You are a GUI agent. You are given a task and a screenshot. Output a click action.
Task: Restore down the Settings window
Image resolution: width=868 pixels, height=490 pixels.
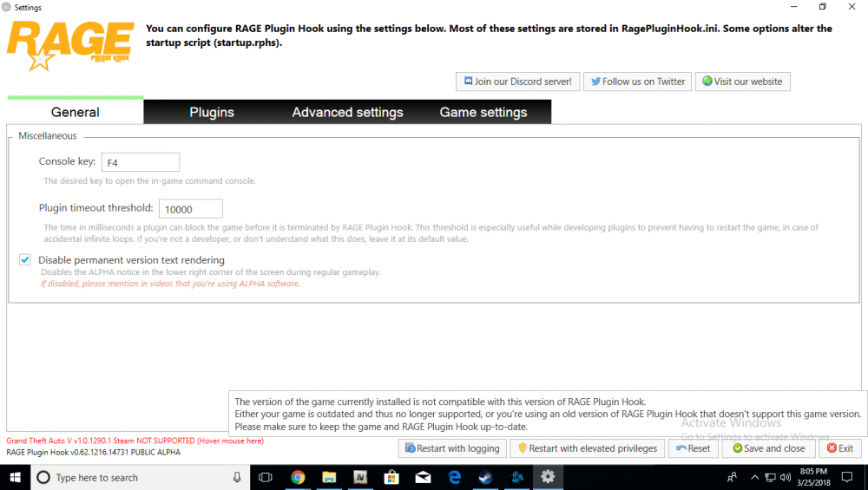click(823, 7)
